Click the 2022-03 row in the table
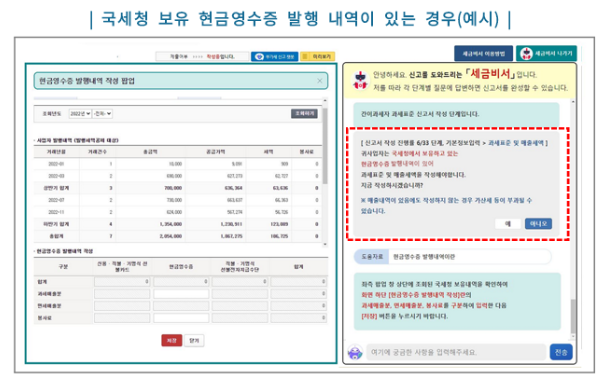 point(178,176)
